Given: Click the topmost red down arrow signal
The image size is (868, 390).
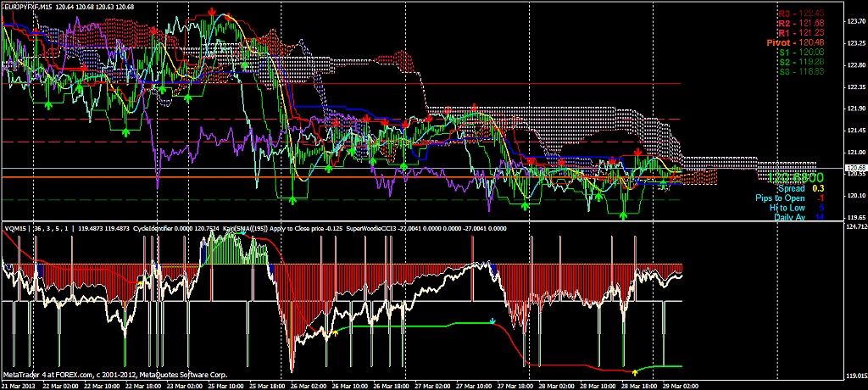Looking at the screenshot, I should click(211, 11).
